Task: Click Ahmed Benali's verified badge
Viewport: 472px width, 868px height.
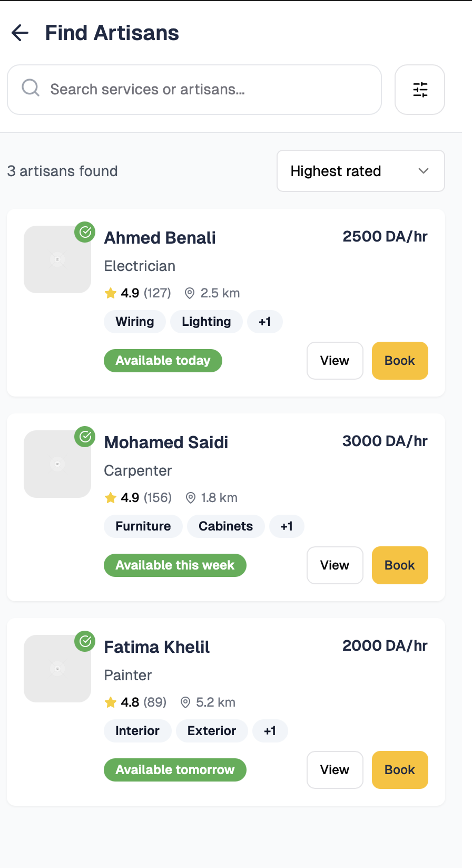Action: point(85,232)
